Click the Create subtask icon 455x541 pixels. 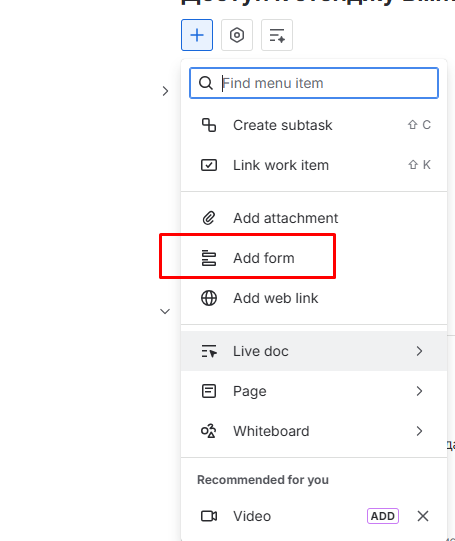click(x=209, y=125)
